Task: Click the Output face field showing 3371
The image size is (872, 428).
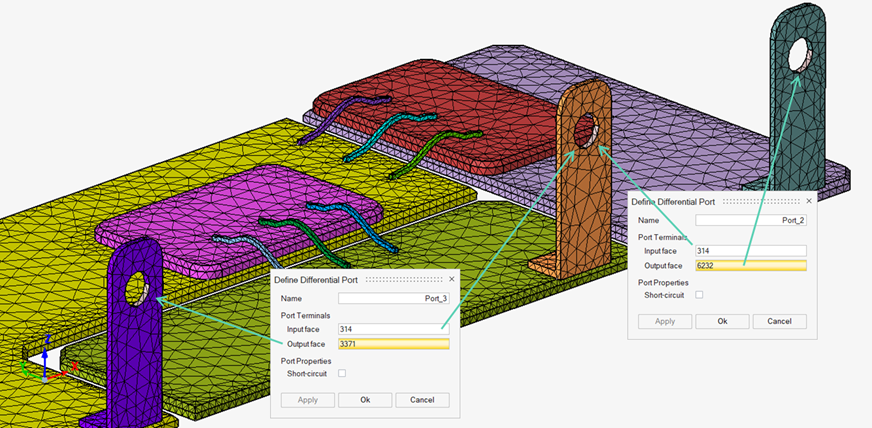Action: (394, 344)
